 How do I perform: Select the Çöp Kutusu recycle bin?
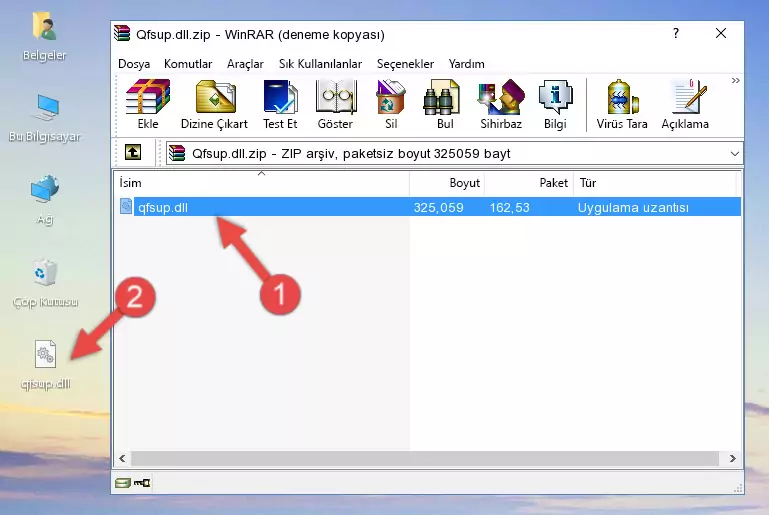(45, 283)
